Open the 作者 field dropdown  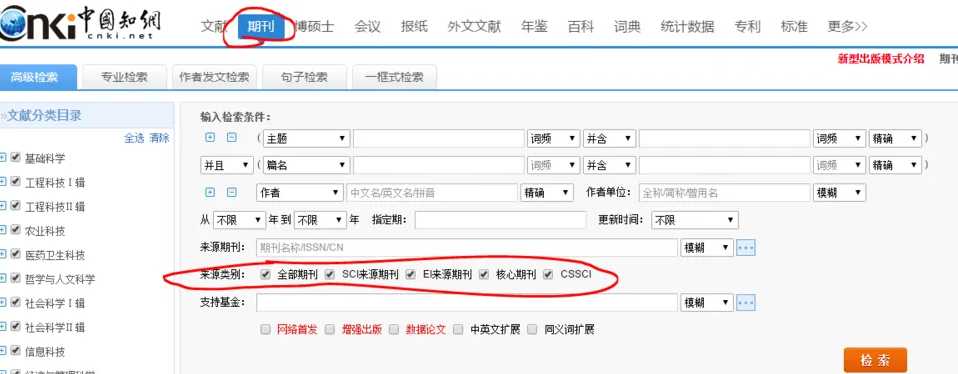pyautogui.click(x=299, y=192)
